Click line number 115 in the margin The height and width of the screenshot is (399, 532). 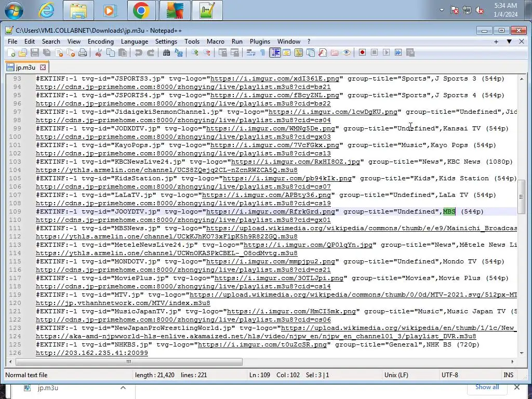(x=15, y=262)
